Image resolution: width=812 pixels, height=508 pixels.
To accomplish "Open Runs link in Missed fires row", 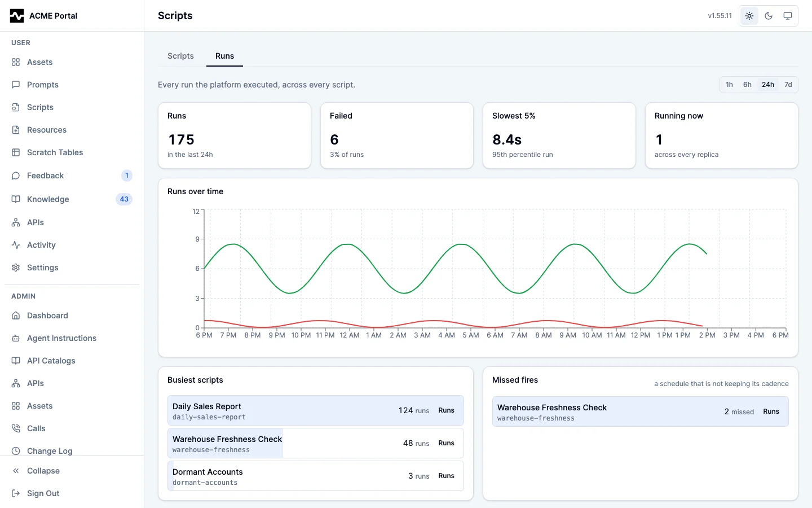I will click(x=771, y=411).
